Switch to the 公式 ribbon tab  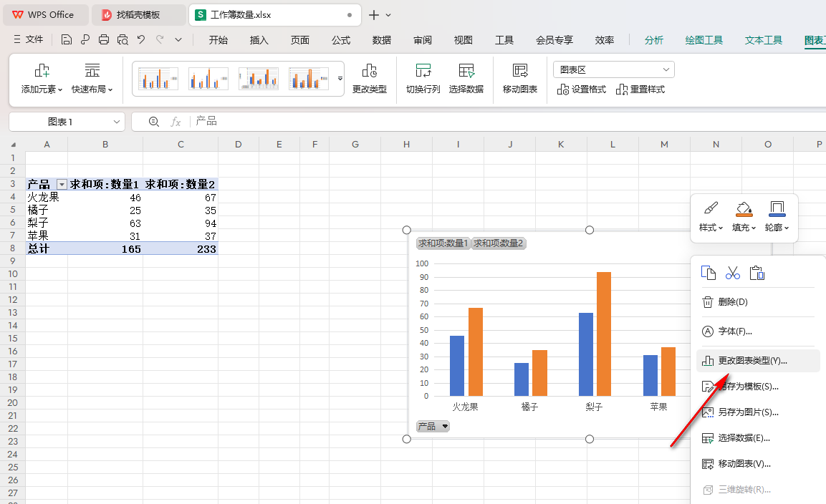tap(341, 40)
